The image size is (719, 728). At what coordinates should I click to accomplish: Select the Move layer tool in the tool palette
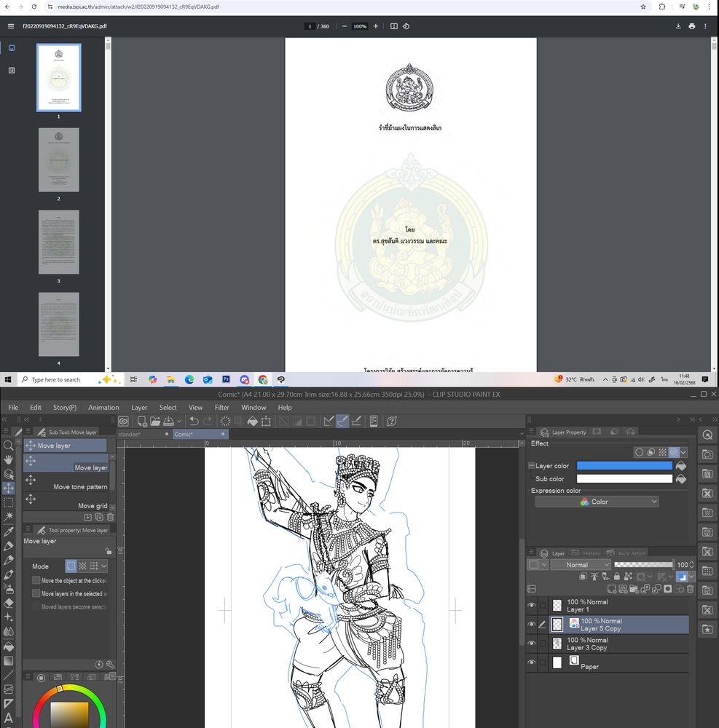click(x=8, y=488)
